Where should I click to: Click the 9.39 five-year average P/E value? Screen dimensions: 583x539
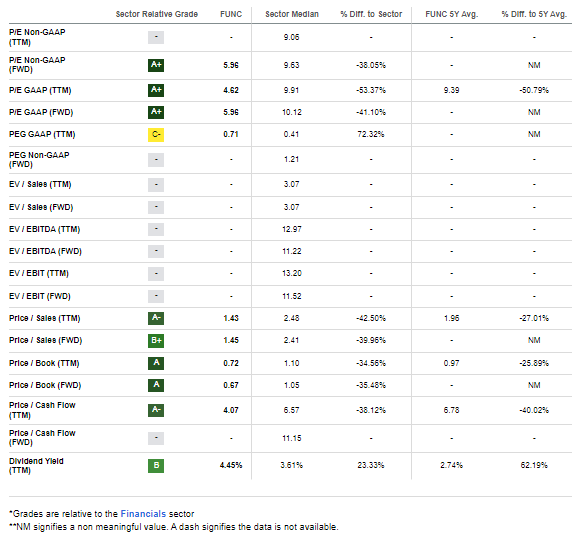pos(451,90)
